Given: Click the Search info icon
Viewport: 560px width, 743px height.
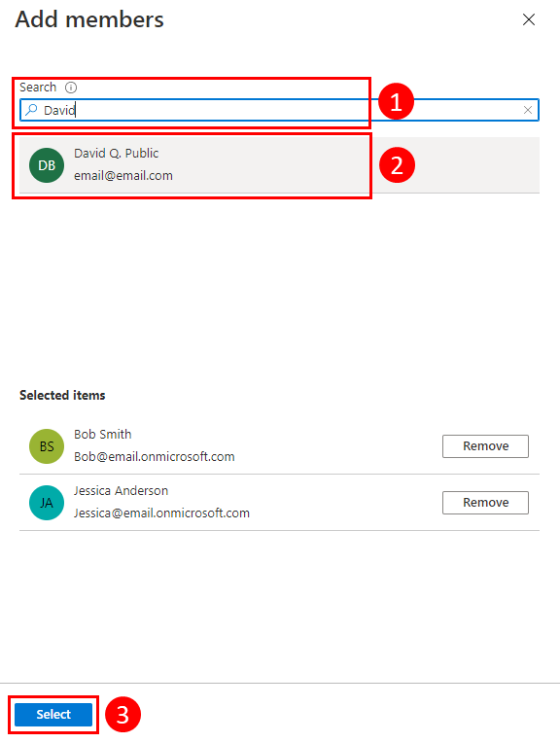Looking at the screenshot, I should coord(71,88).
